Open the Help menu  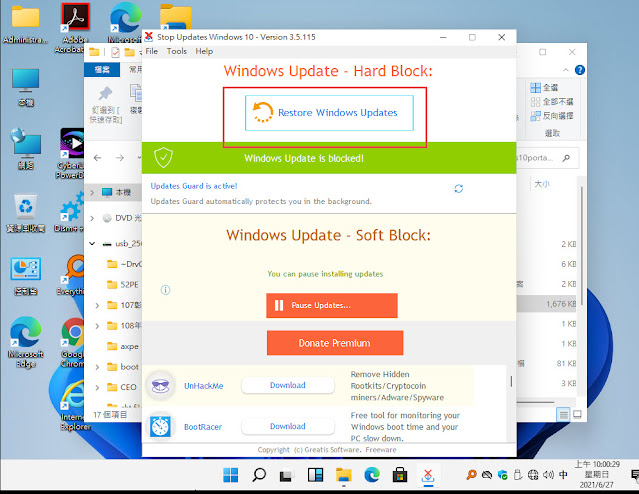(x=204, y=51)
